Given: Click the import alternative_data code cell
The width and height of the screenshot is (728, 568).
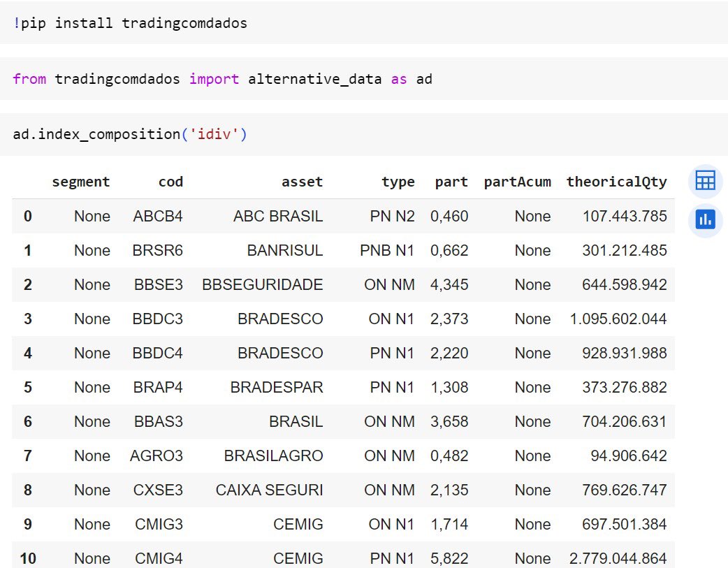Looking at the screenshot, I should pyautogui.click(x=364, y=78).
